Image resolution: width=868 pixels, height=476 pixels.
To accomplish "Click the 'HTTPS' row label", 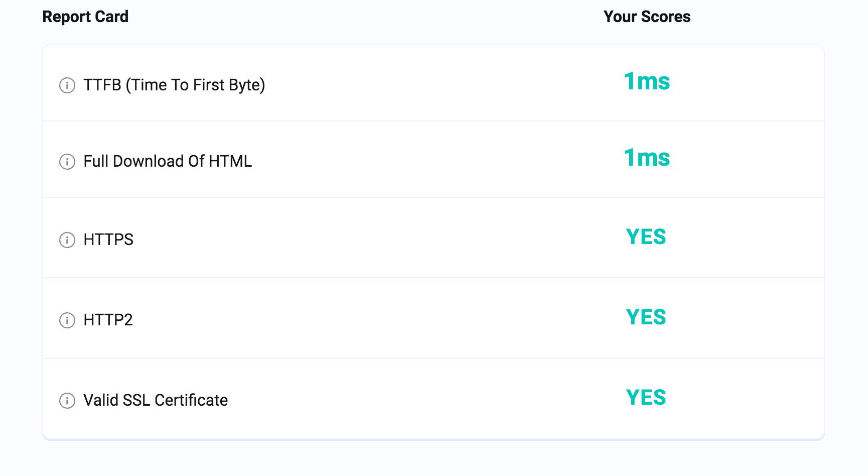I will [108, 240].
